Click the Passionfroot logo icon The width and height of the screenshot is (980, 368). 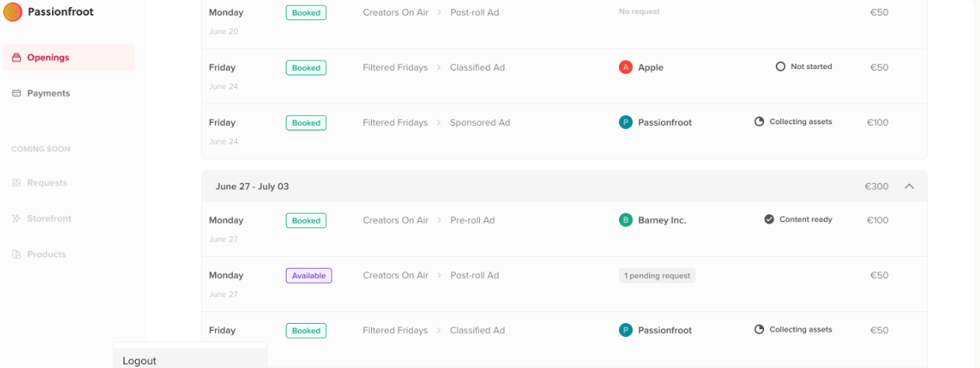pos(13,12)
